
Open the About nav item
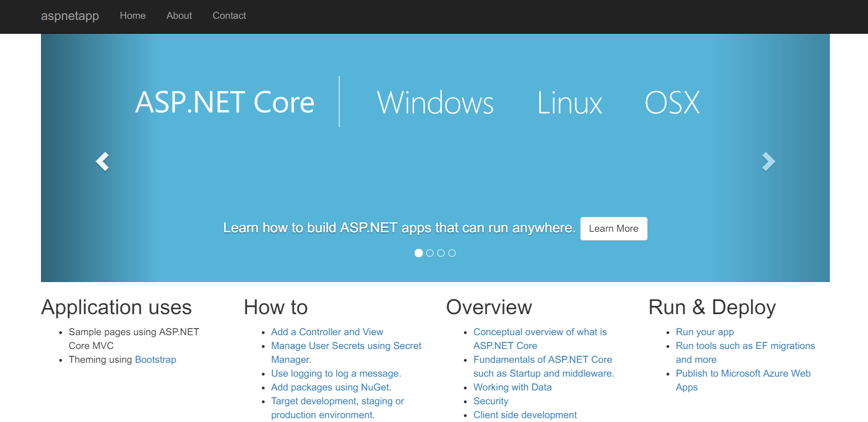pyautogui.click(x=179, y=15)
